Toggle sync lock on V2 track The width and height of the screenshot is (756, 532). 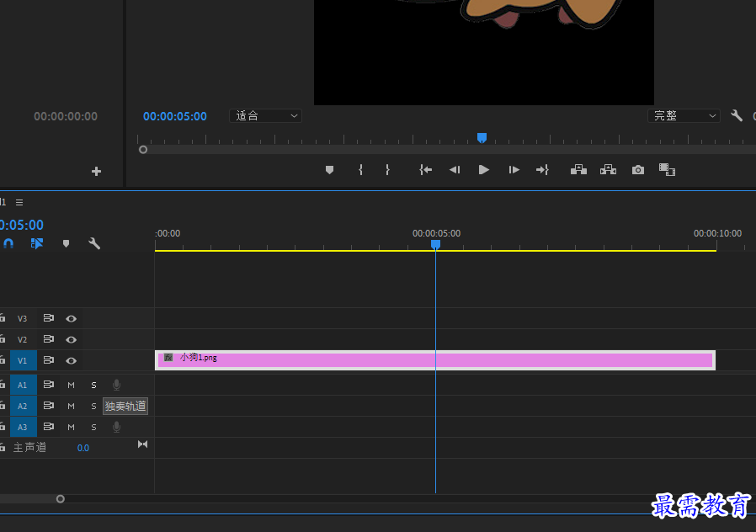tap(49, 339)
